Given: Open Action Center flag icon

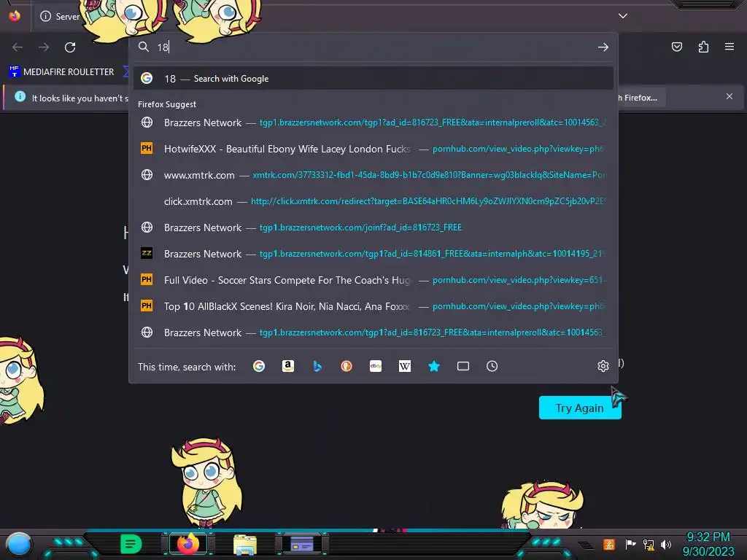Looking at the screenshot, I should (630, 544).
